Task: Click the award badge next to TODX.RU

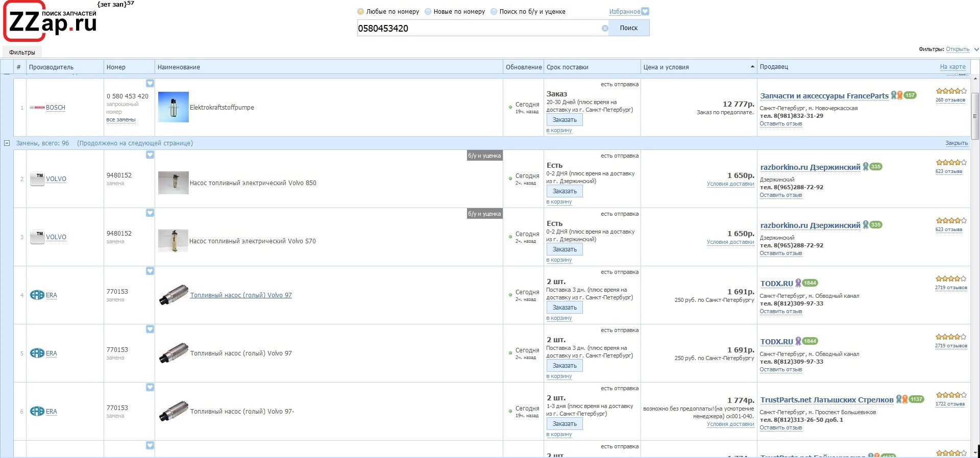Action: click(x=798, y=283)
